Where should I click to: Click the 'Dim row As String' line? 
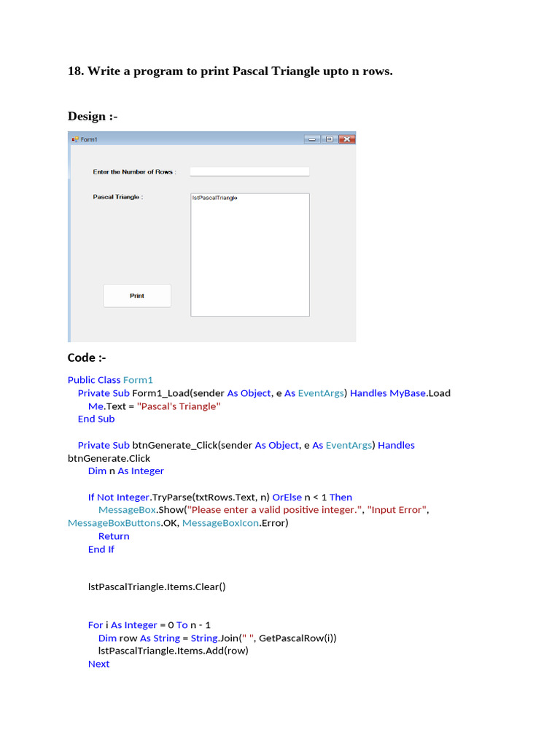click(217, 638)
